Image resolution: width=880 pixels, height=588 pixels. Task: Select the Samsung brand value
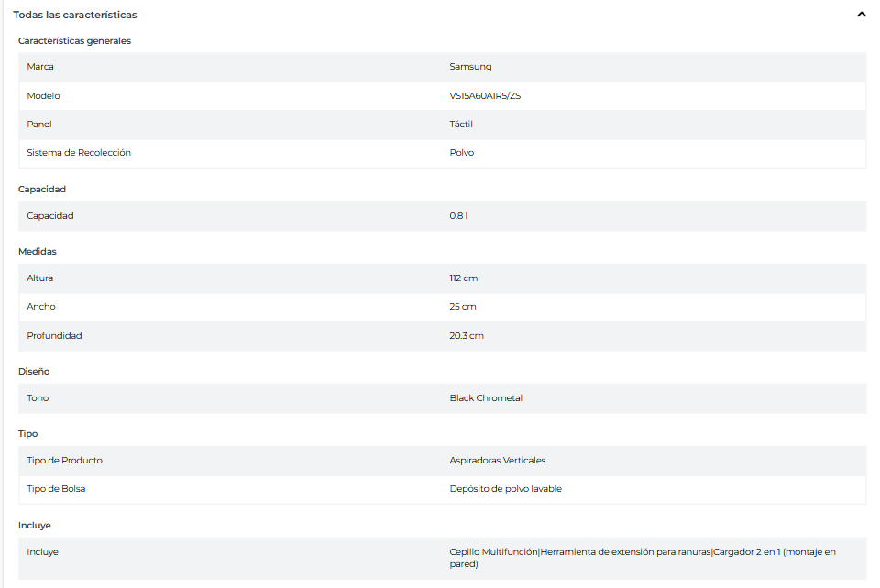470,67
